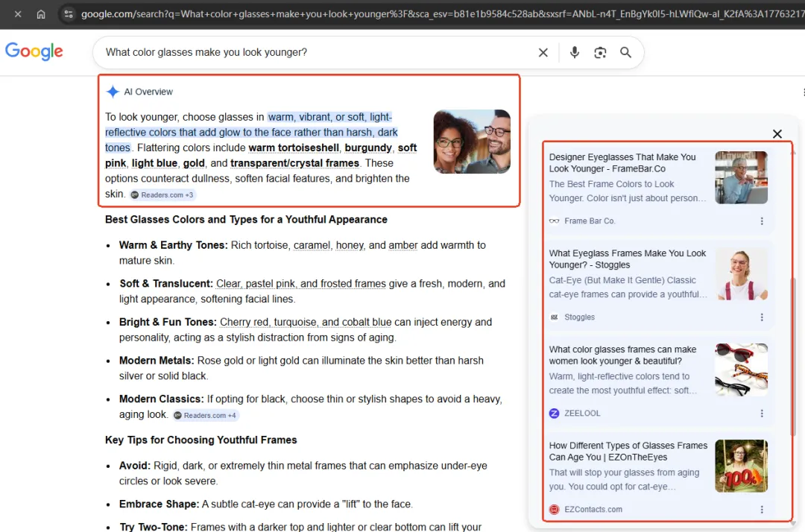This screenshot has height=532, width=805.
Task: Click the Frame Bar Co. glasses favicon
Action: (x=555, y=221)
